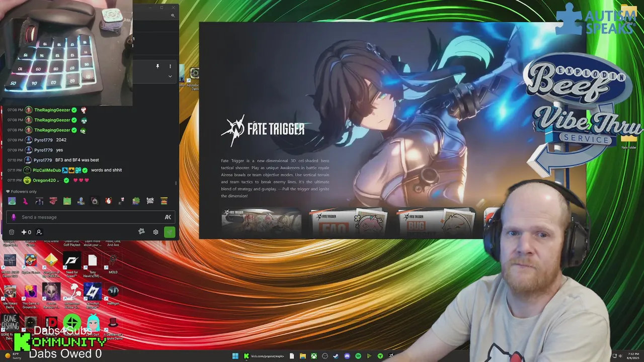Open Idle Waters Demo desktop shortcut
The image size is (644, 362).
[x=10, y=296]
